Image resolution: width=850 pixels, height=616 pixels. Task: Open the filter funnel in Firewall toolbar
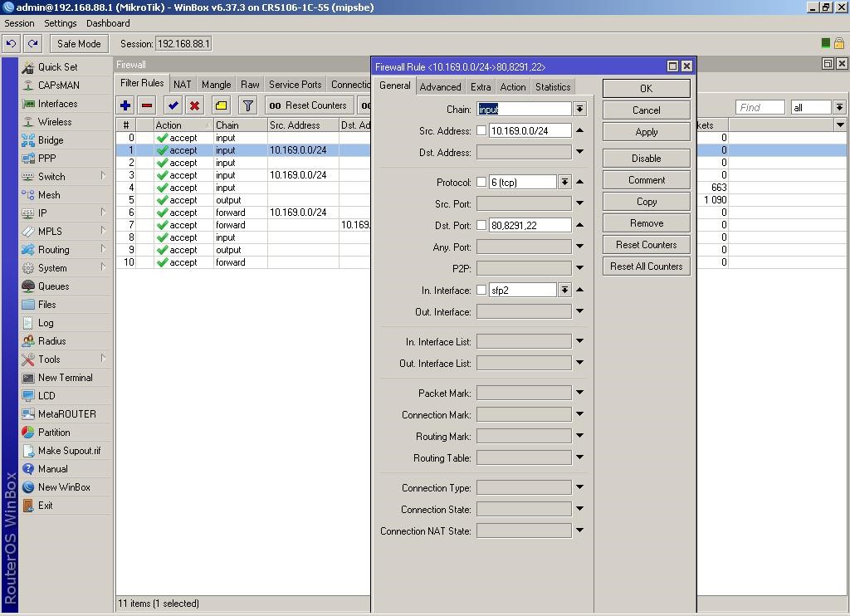coord(247,105)
